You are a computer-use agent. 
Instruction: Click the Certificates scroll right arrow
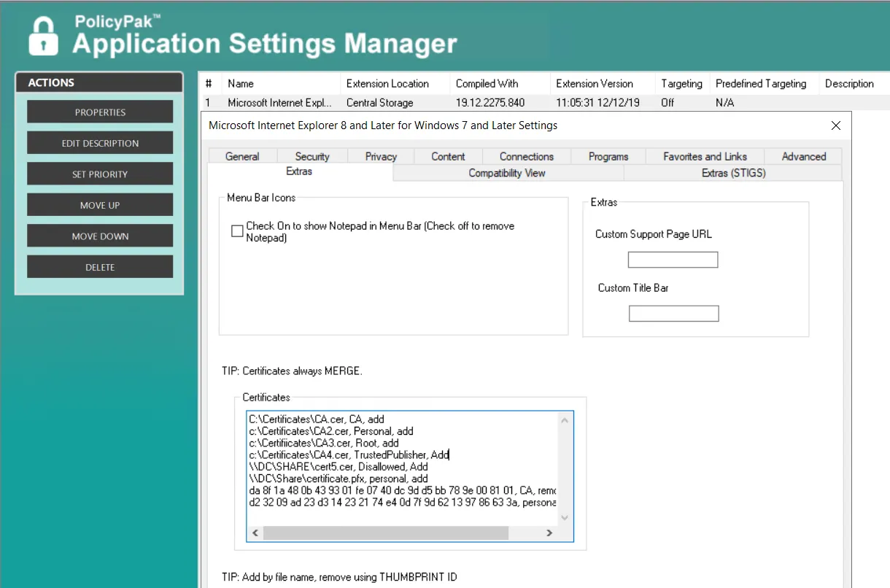click(550, 533)
